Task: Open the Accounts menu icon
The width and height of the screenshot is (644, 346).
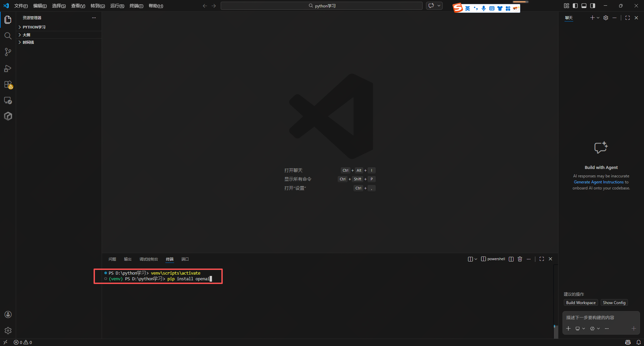Action: coord(8,314)
